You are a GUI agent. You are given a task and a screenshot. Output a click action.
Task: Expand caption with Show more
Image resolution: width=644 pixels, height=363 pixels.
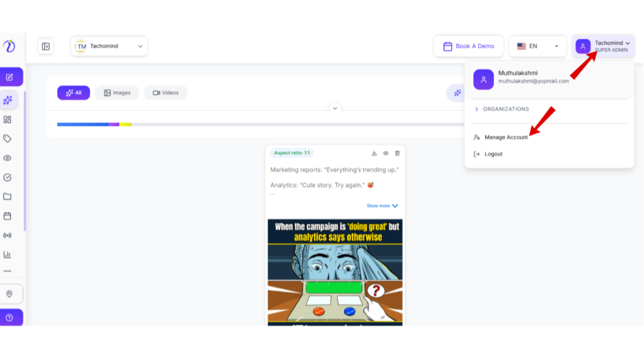(382, 206)
